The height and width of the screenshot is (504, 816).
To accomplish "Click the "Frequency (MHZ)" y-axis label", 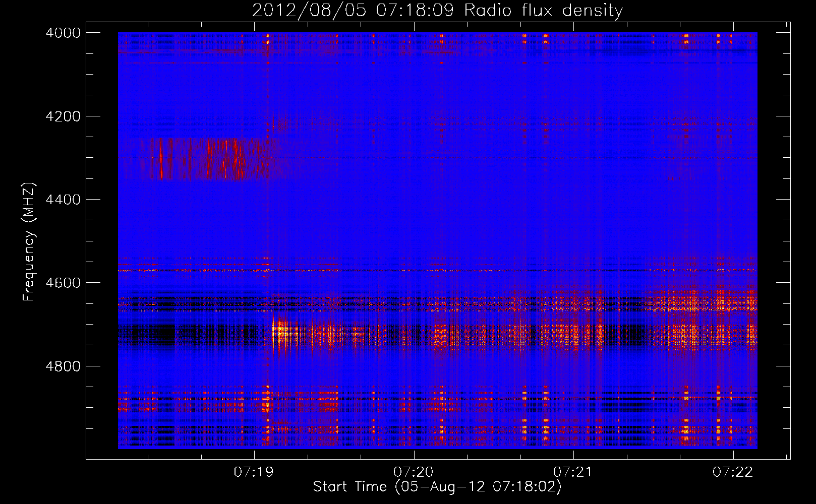I will [x=29, y=242].
